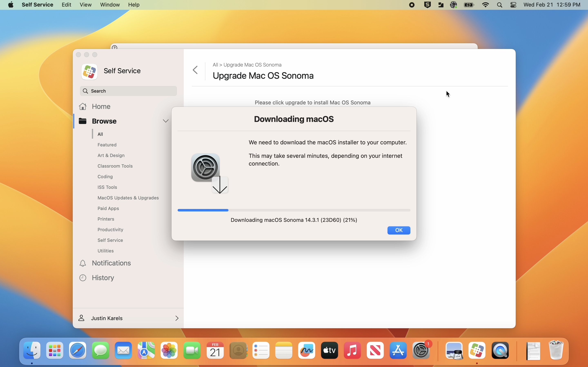Open the History clock item

pos(103,278)
